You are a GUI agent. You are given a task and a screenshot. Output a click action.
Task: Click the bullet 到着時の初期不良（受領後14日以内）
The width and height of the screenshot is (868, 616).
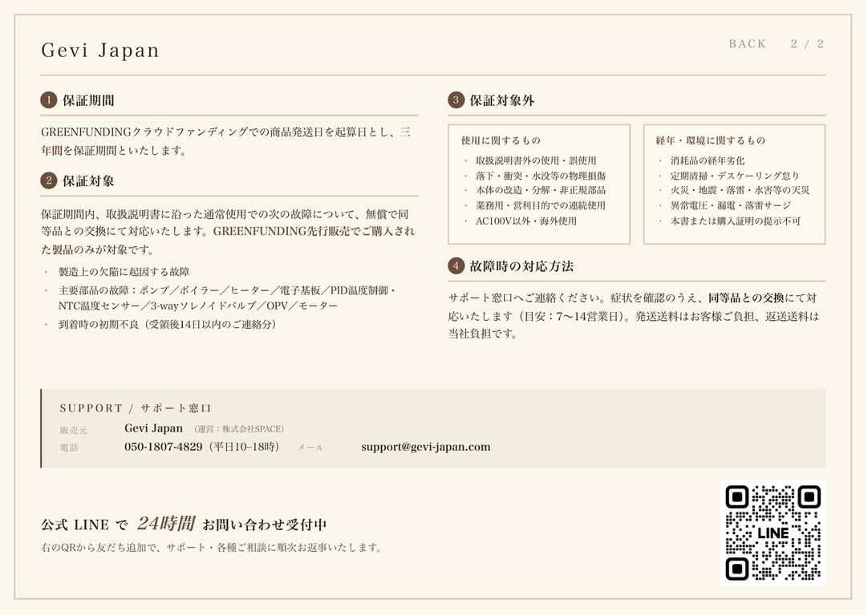(168, 324)
